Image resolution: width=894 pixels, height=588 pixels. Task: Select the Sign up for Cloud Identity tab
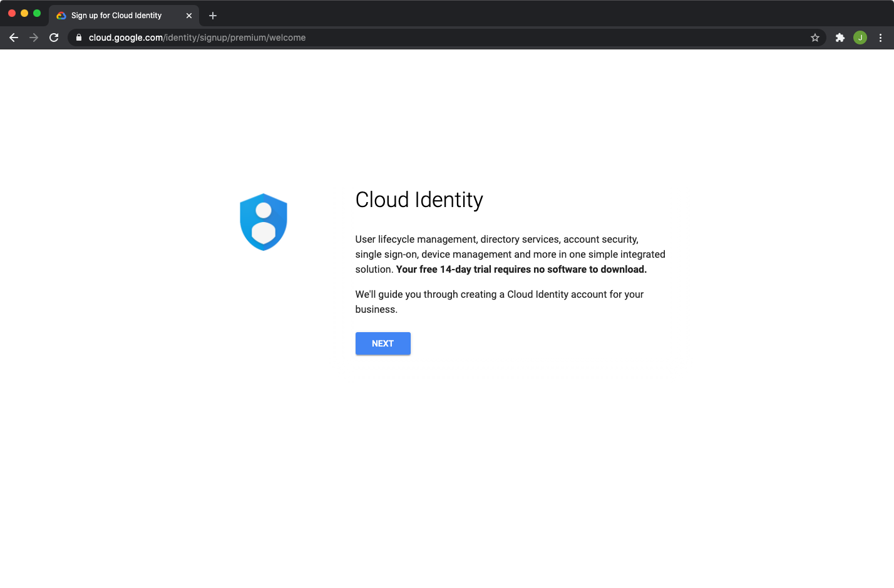click(x=124, y=16)
